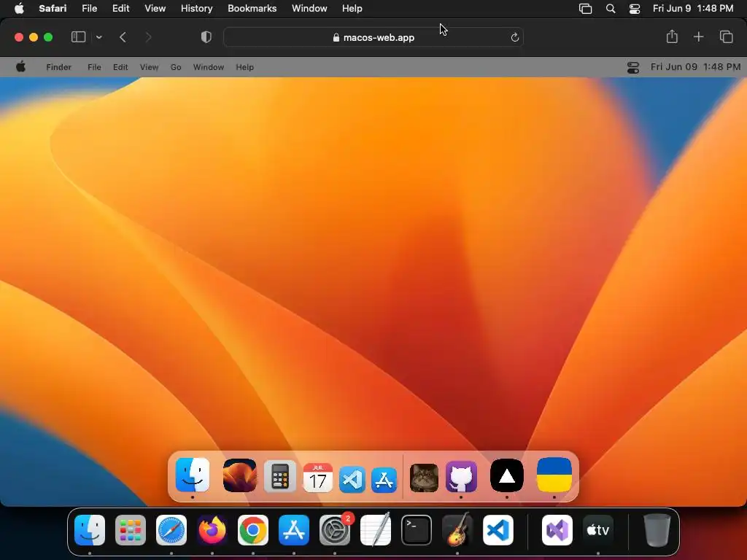Open System Settings with the badge 2
Image resolution: width=747 pixels, height=560 pixels.
[335, 530]
